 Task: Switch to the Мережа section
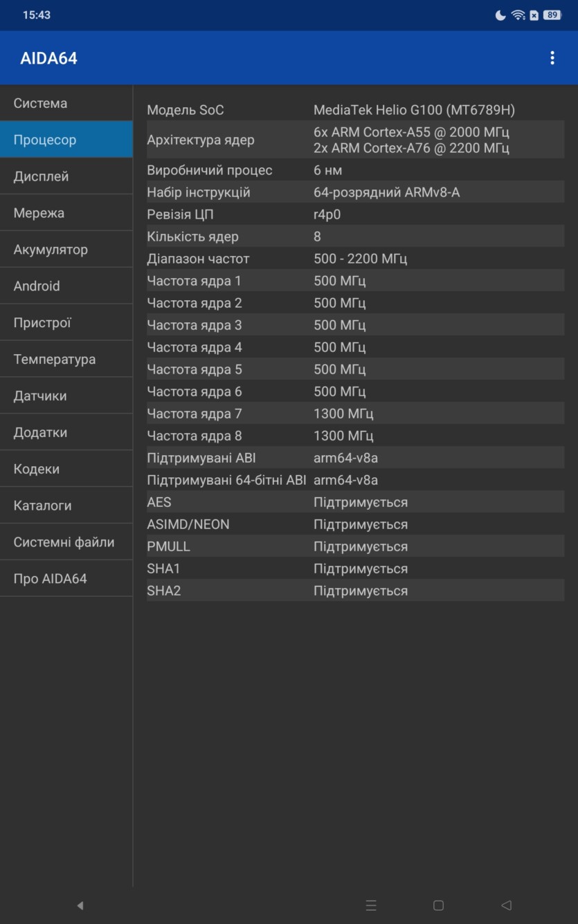point(66,213)
